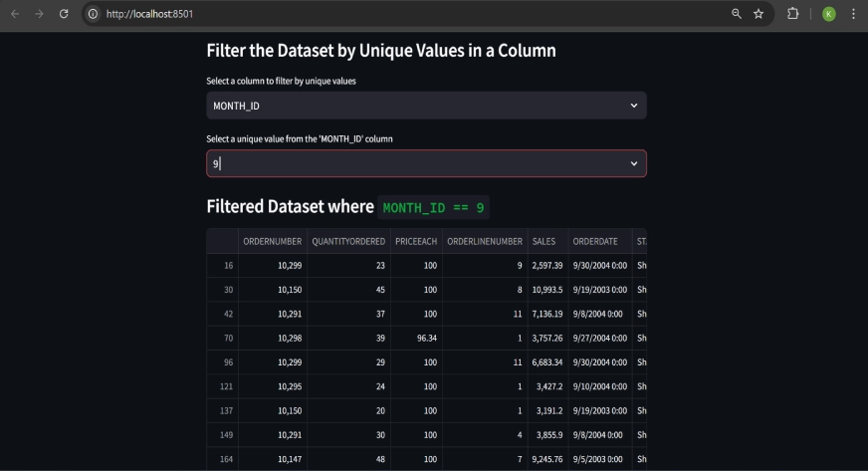Click the browser back arrow
This screenshot has width=868, height=471.
[15, 14]
